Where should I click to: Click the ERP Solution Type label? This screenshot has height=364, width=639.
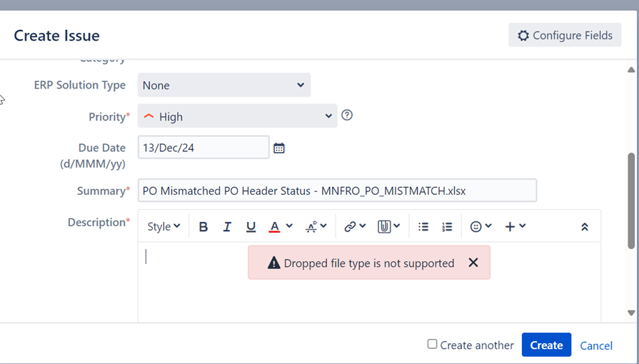click(80, 85)
